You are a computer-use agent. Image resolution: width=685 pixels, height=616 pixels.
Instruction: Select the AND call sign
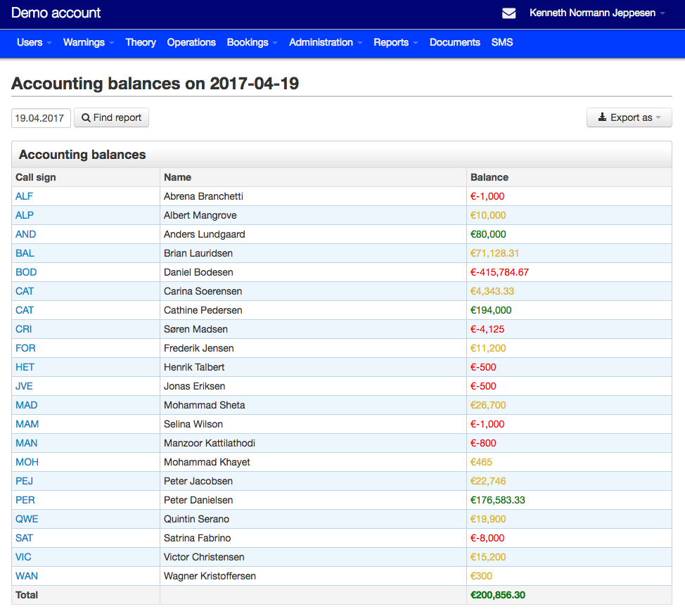26,234
